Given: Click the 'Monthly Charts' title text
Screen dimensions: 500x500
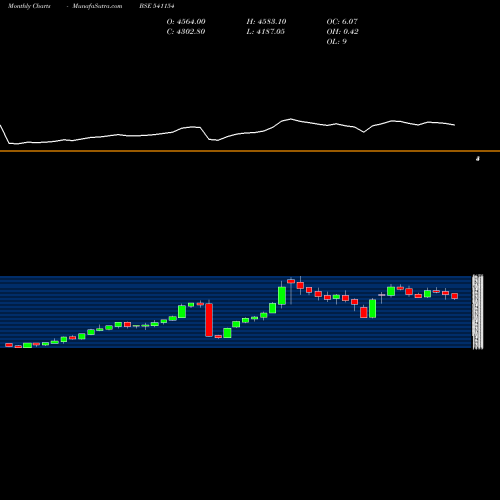Looking at the screenshot, I should (29, 6).
